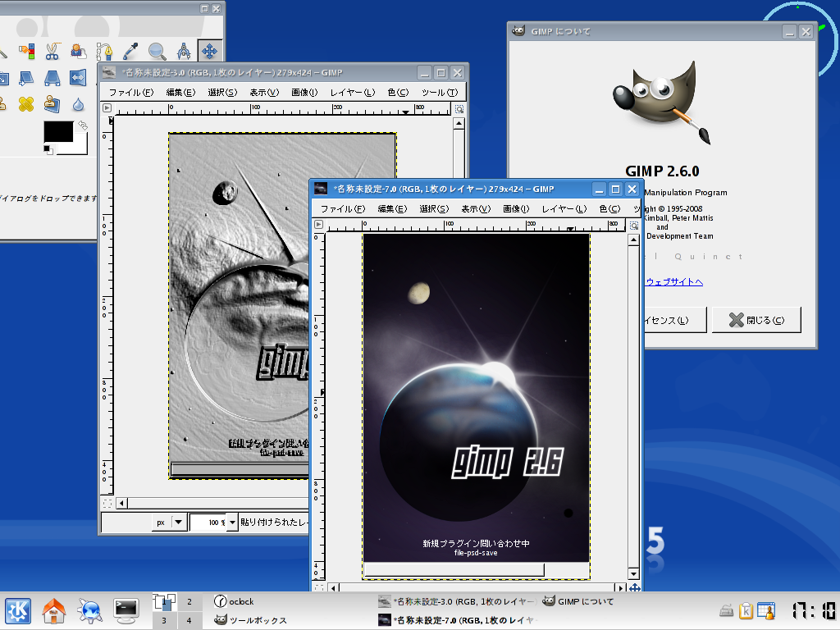Toggle Quick Mask in 7.0 image window
The image size is (840, 630).
click(319, 587)
